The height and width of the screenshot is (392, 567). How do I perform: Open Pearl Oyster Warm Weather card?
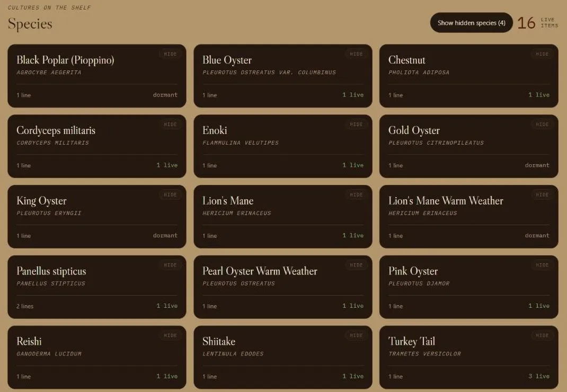point(283,287)
